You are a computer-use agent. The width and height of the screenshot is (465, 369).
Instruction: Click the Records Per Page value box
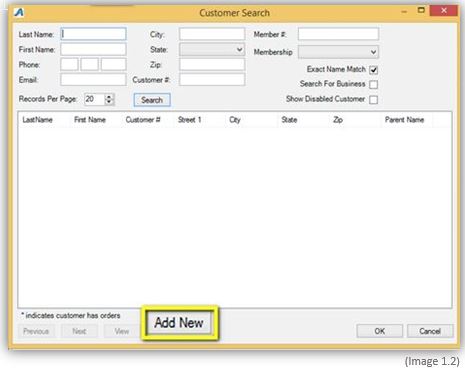95,99
